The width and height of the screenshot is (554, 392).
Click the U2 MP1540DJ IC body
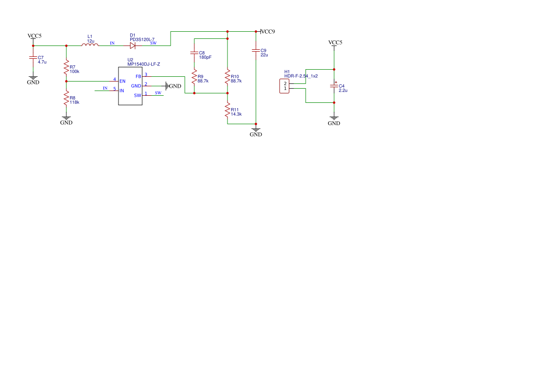point(130,86)
